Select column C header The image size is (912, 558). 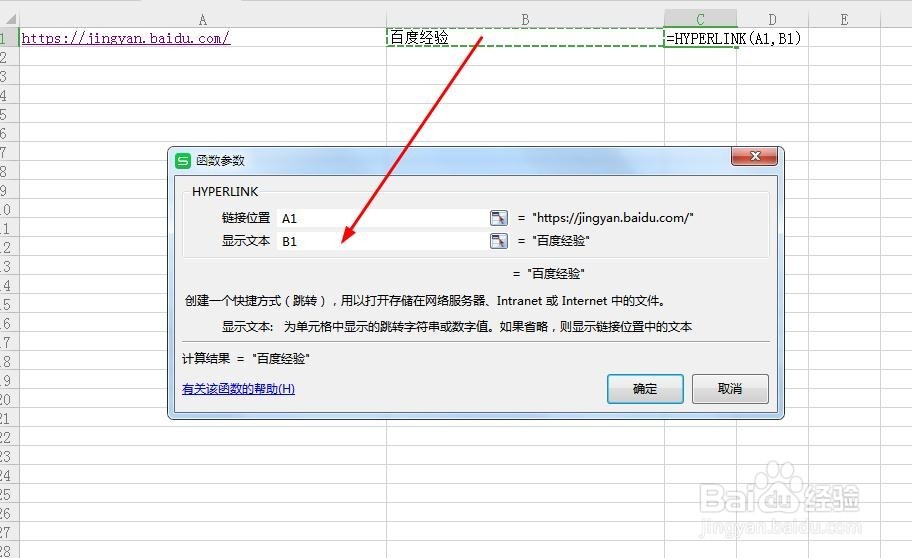tap(700, 19)
